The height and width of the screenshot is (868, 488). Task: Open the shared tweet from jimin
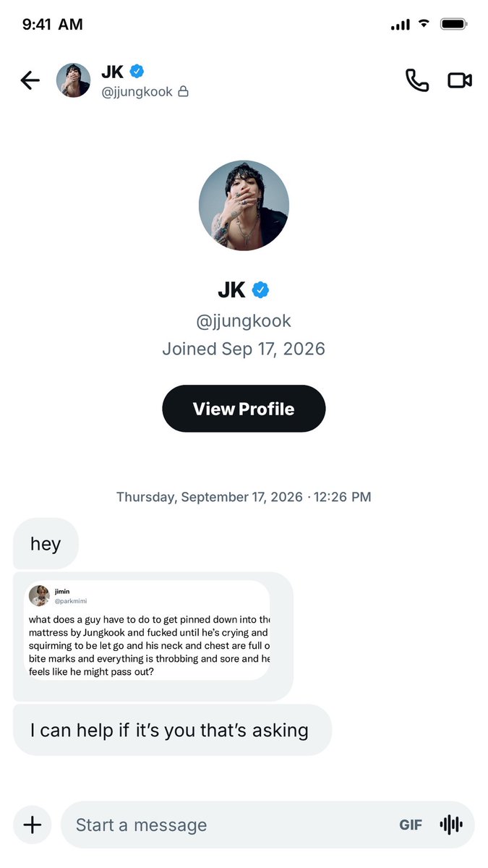149,630
